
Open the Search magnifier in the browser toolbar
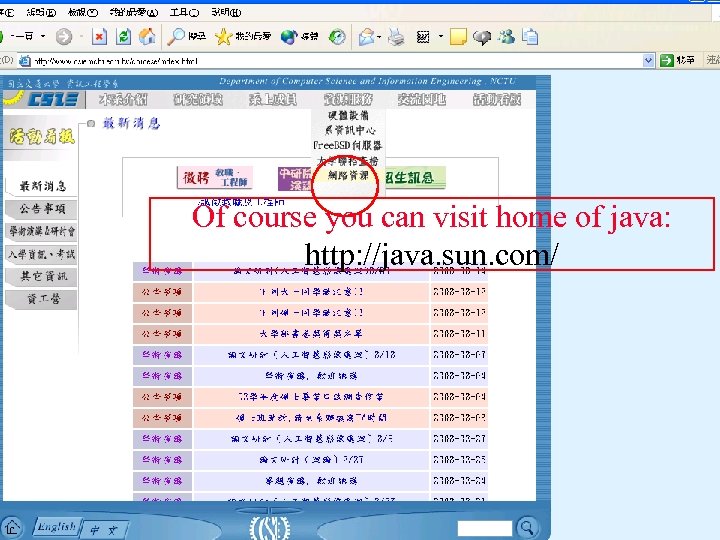(186, 36)
